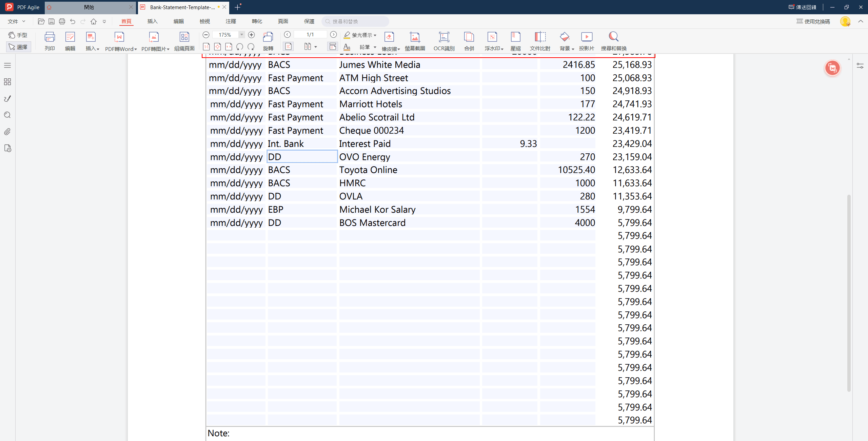The width and height of the screenshot is (868, 441).
Task: Run OCR recognition (OCR識別)
Action: (444, 41)
